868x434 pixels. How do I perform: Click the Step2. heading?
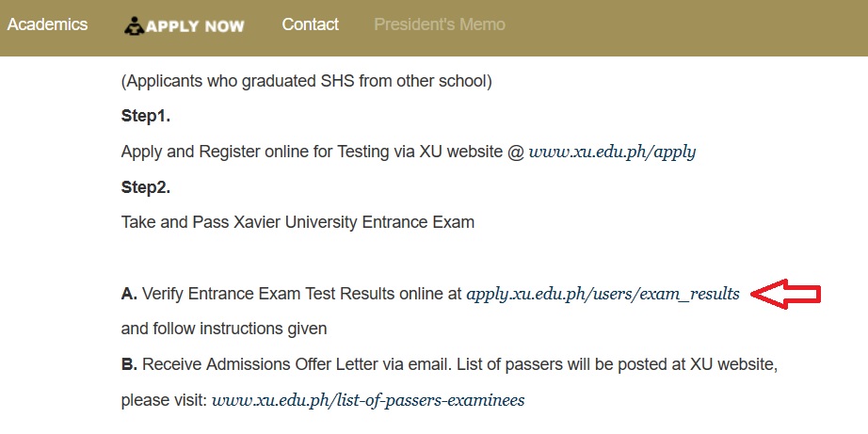click(145, 187)
